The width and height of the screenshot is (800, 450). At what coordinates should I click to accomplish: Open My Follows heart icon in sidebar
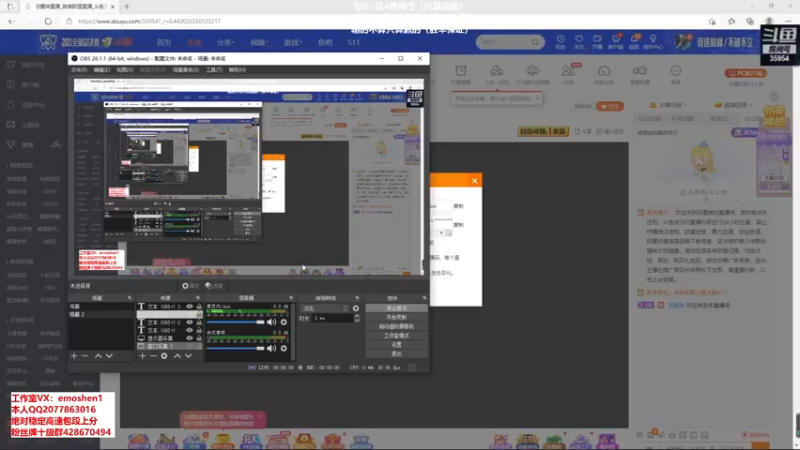11,65
